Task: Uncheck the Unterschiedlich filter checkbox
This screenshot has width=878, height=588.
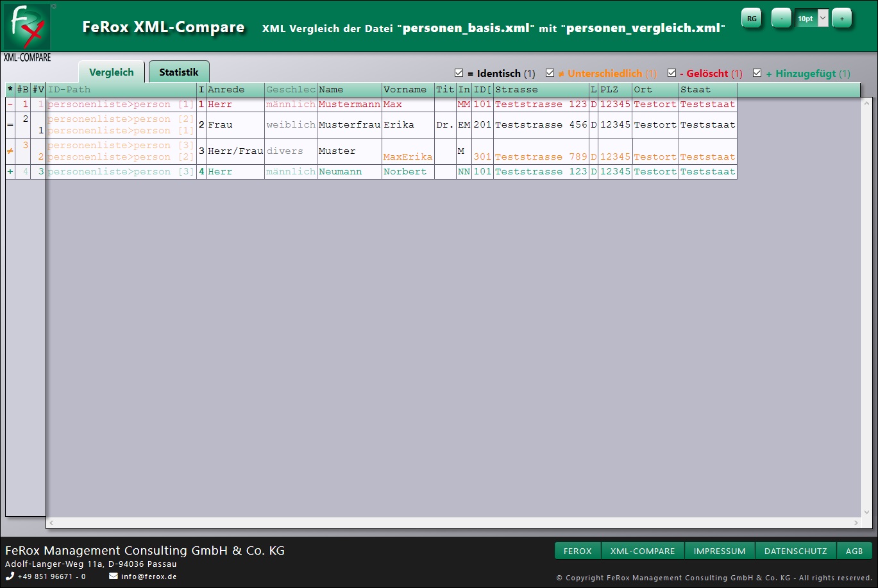Action: tap(550, 73)
